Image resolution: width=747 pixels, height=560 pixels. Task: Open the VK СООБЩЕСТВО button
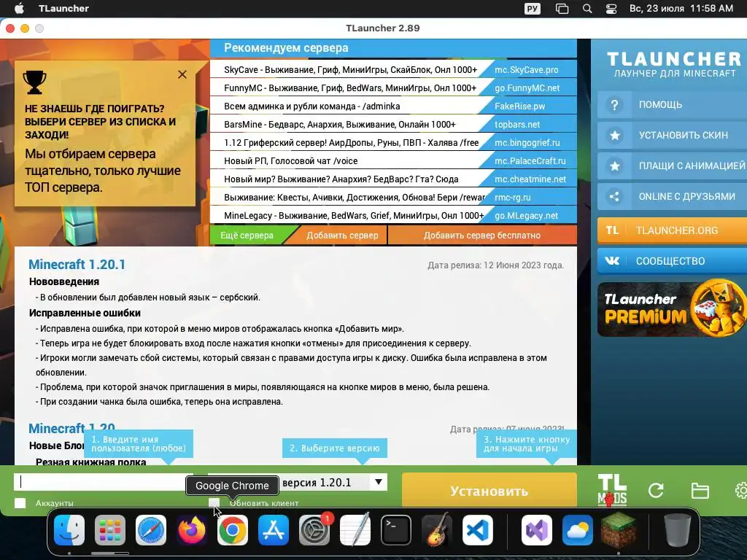pyautogui.click(x=672, y=261)
